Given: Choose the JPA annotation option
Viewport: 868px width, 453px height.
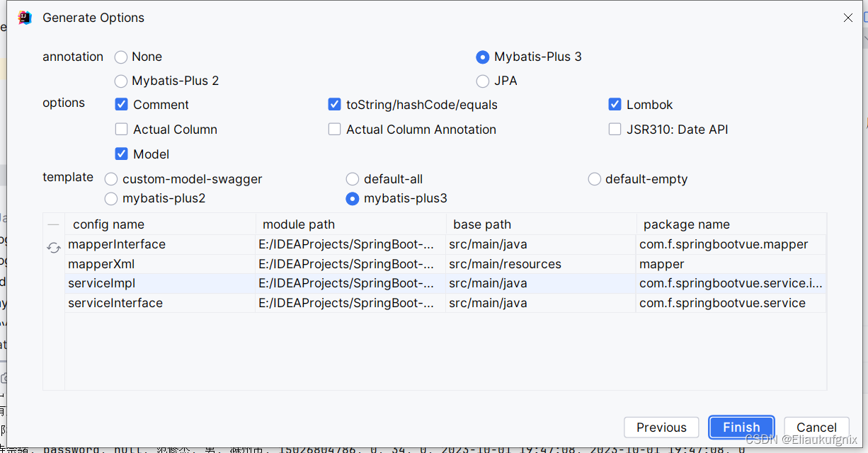Looking at the screenshot, I should point(483,81).
